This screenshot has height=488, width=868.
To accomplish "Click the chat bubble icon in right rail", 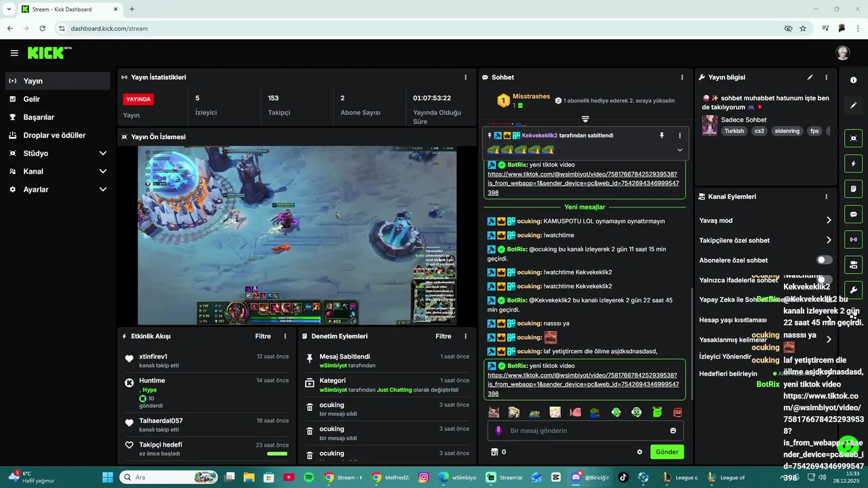I will point(853,214).
